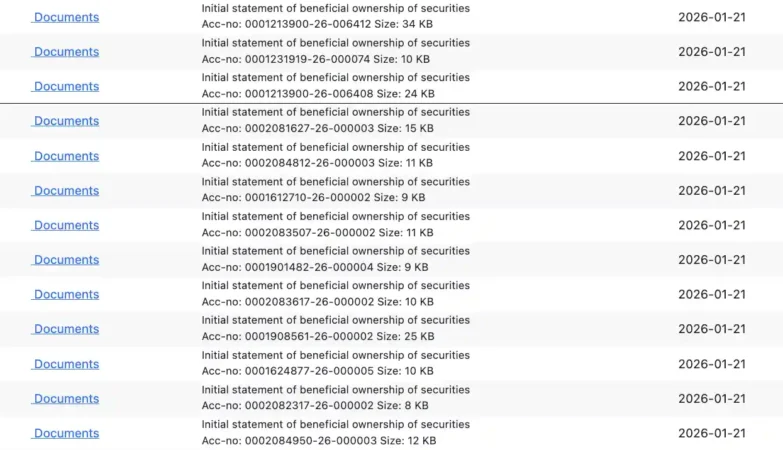
Task: Click Documents for filing 0002083507-26-000002
Action: (x=66, y=225)
